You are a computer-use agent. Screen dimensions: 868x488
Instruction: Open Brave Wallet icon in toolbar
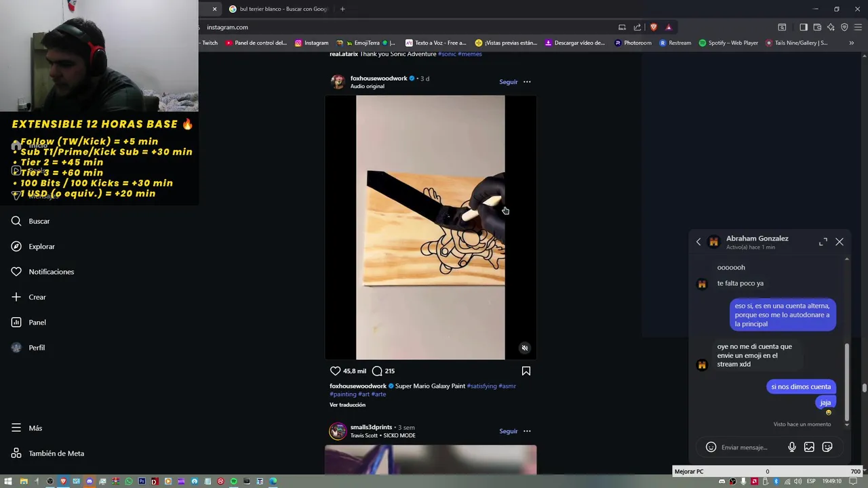[x=817, y=27]
